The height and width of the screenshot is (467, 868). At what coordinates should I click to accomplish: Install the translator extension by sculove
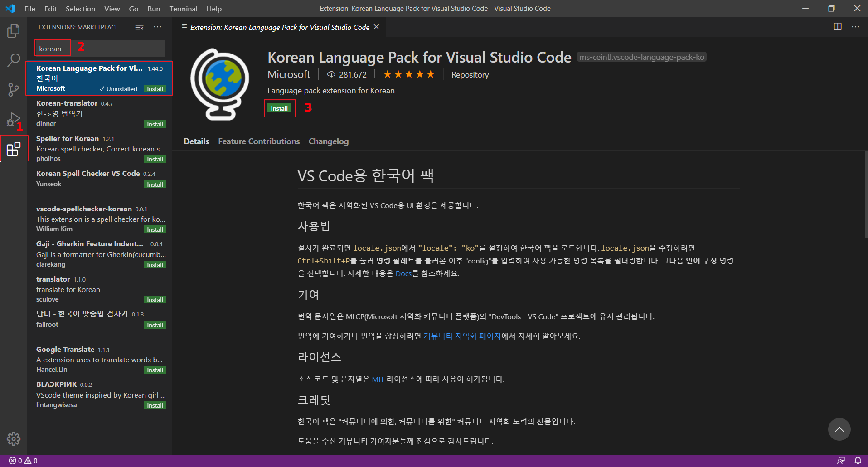tap(155, 300)
